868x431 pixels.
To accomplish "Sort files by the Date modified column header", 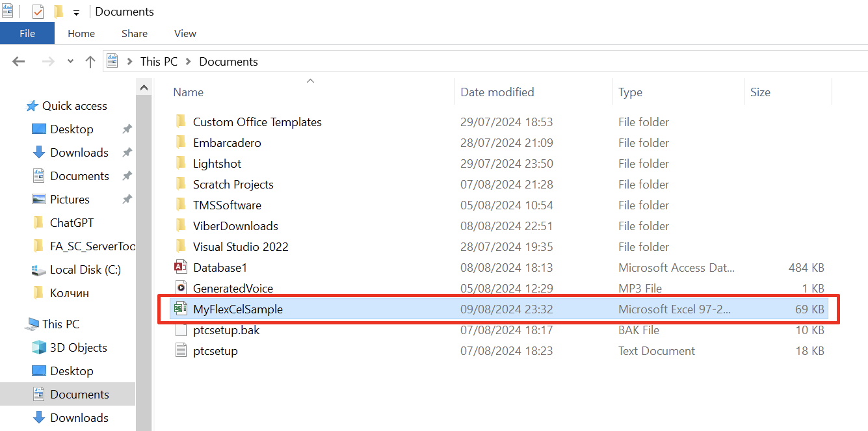I will pos(497,92).
